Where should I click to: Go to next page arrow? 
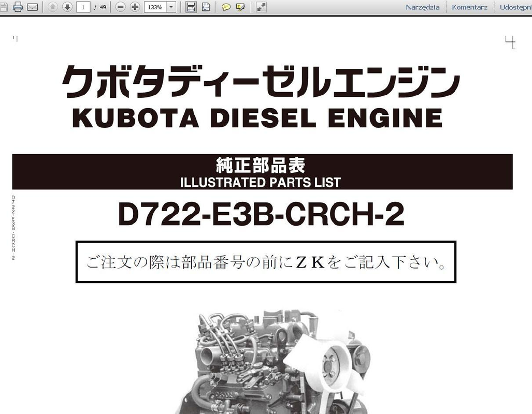[67, 7]
